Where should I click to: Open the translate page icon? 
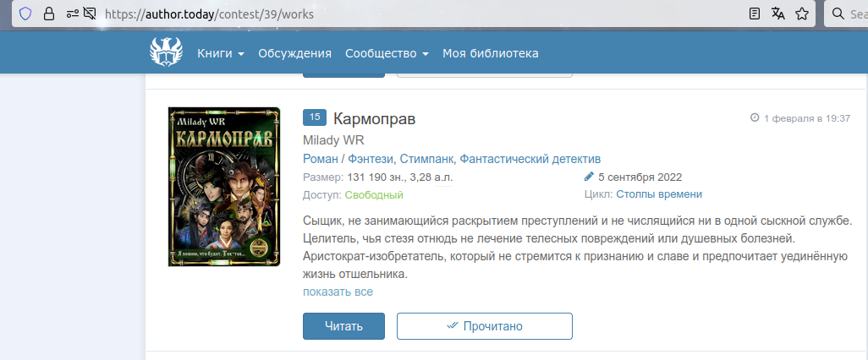click(x=777, y=14)
